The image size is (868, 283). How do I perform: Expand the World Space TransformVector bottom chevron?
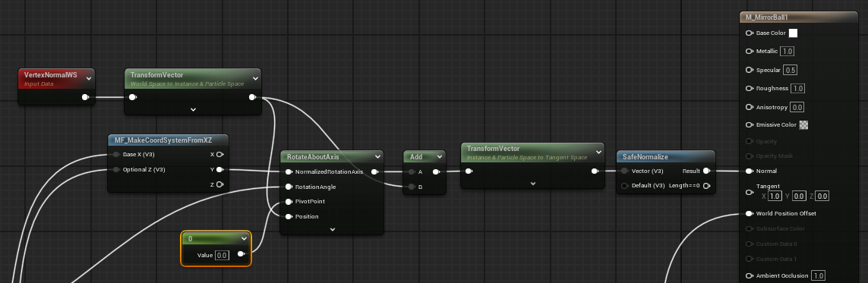pyautogui.click(x=193, y=109)
